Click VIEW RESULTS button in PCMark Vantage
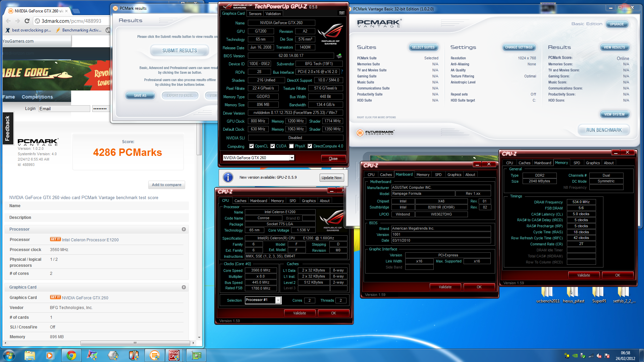Screen dimensions: 644x362 coord(614,48)
